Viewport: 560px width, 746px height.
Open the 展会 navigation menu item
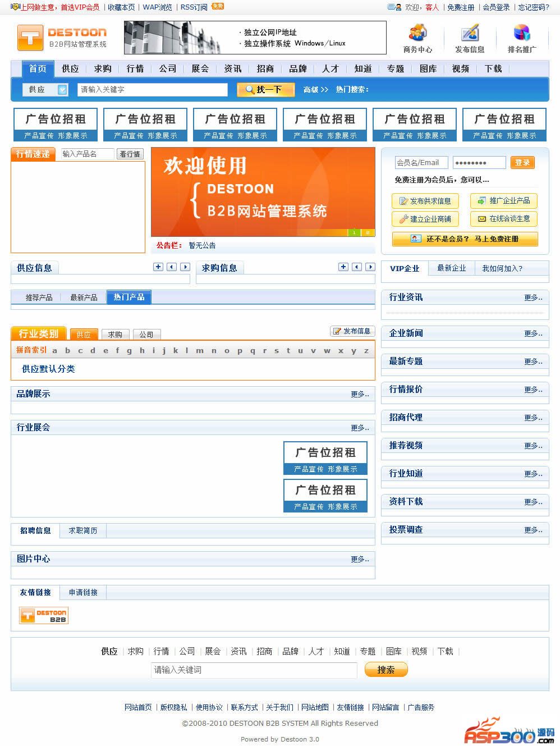coord(200,68)
